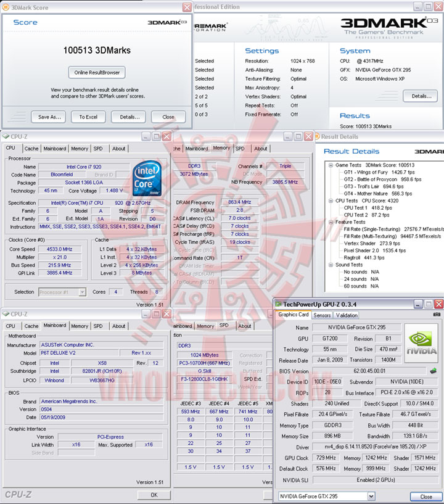The width and height of the screenshot is (444, 504).
Task: Collapse the CPU Tests tree node
Action: tap(331, 201)
